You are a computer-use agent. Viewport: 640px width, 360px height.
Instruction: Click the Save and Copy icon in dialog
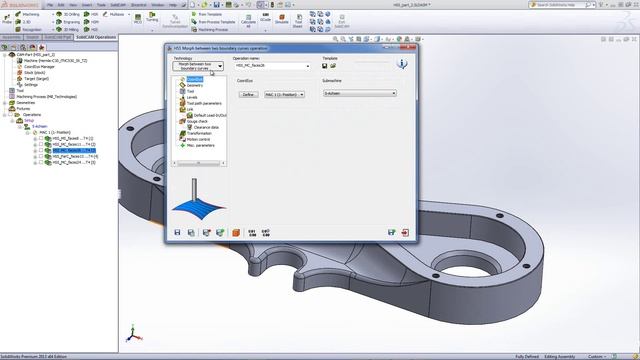pyautogui.click(x=191, y=232)
